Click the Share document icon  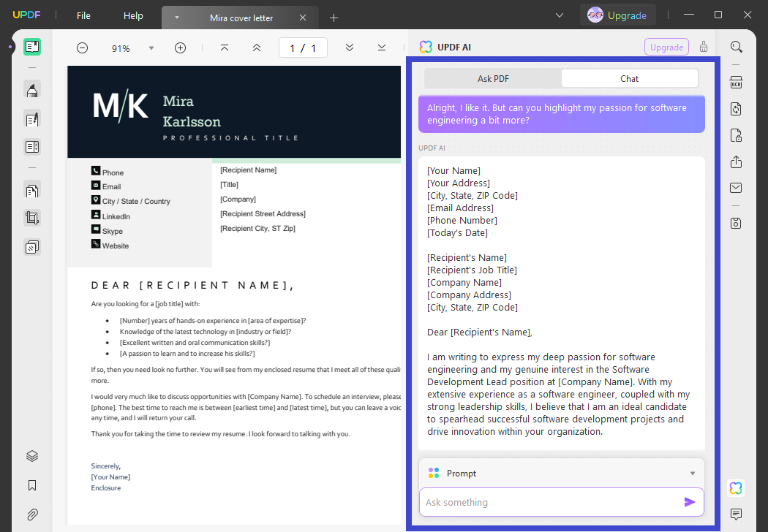[x=737, y=161]
